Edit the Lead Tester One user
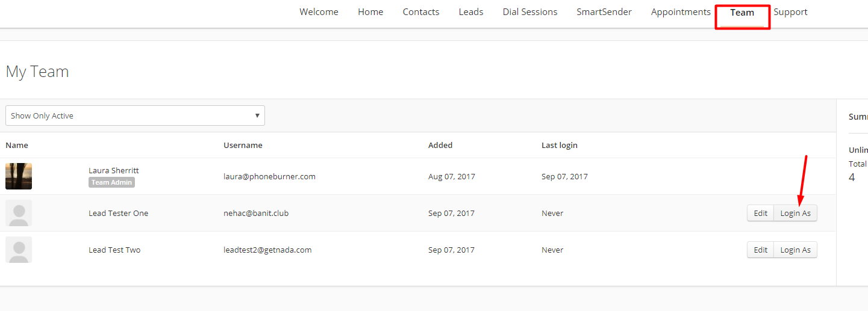Image resolution: width=868 pixels, height=311 pixels. 761,213
